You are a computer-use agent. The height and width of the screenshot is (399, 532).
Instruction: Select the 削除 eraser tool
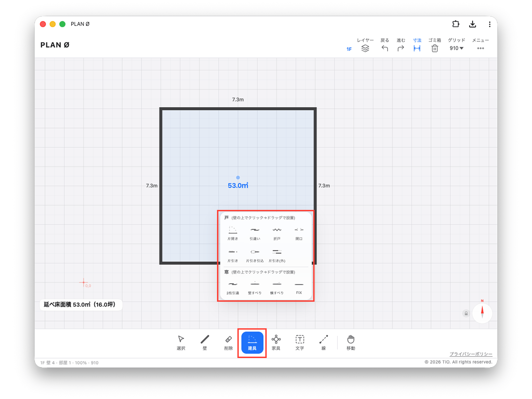(x=229, y=342)
